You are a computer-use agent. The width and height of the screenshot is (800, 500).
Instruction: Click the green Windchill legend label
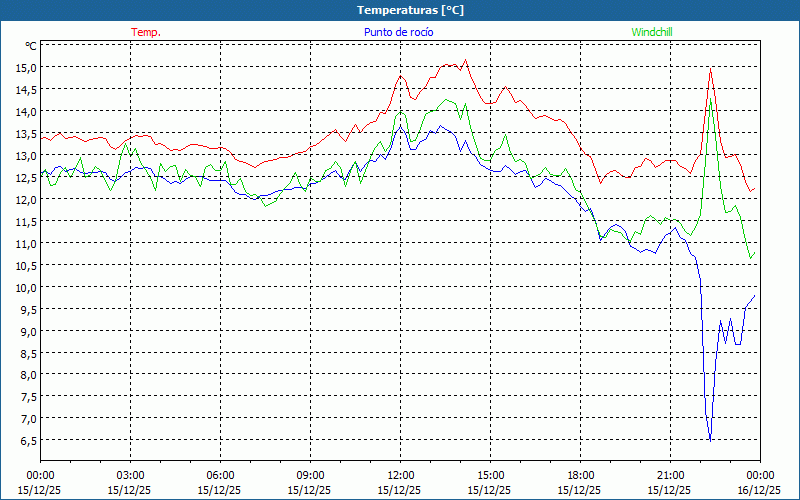click(x=652, y=32)
